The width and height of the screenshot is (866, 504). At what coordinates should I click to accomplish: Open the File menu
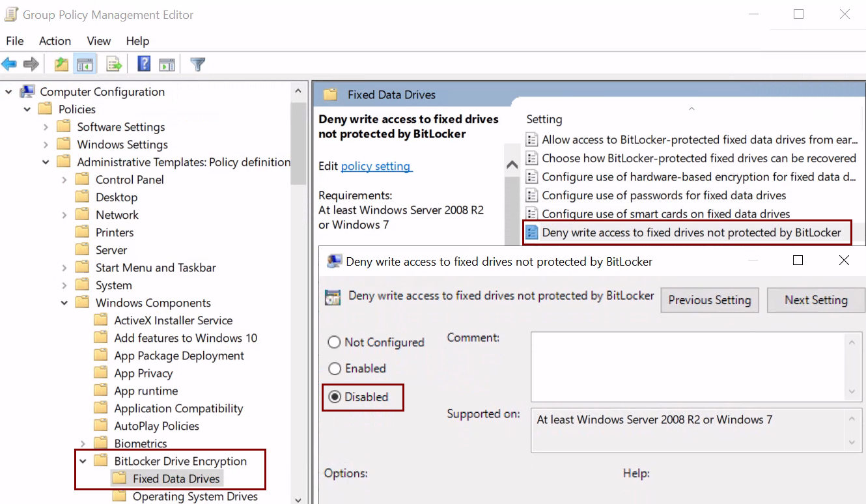pos(15,40)
